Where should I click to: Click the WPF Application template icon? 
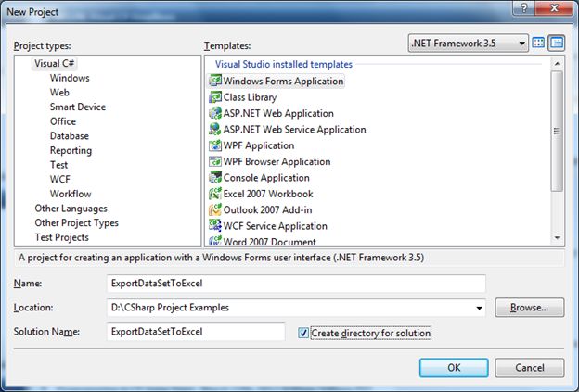[215, 145]
